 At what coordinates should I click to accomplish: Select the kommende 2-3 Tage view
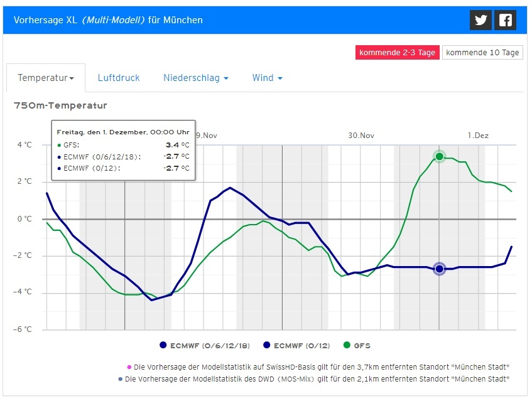397,53
